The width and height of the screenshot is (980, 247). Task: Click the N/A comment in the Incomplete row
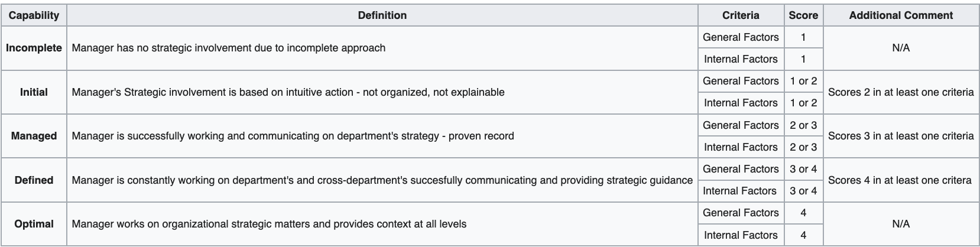tap(901, 48)
